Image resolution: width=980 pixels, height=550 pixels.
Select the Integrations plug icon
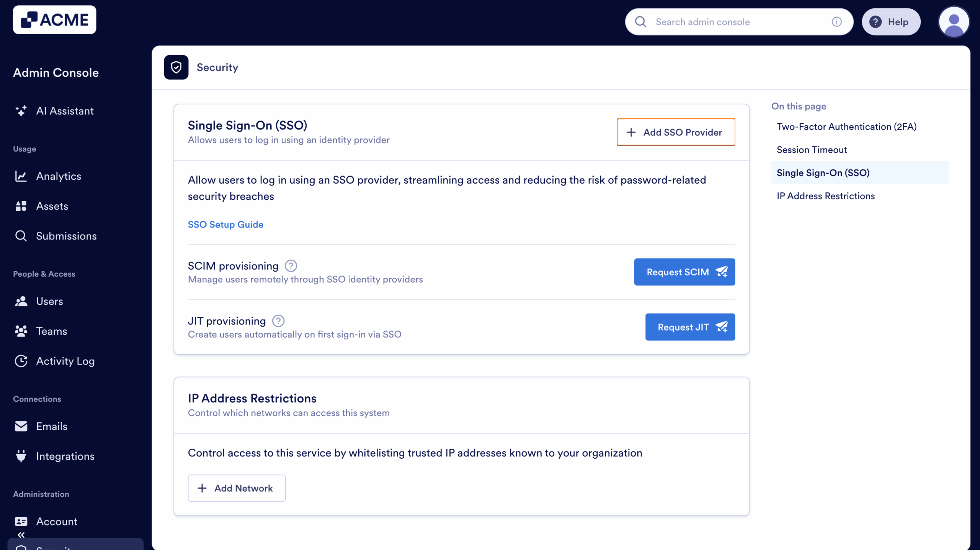(x=21, y=456)
